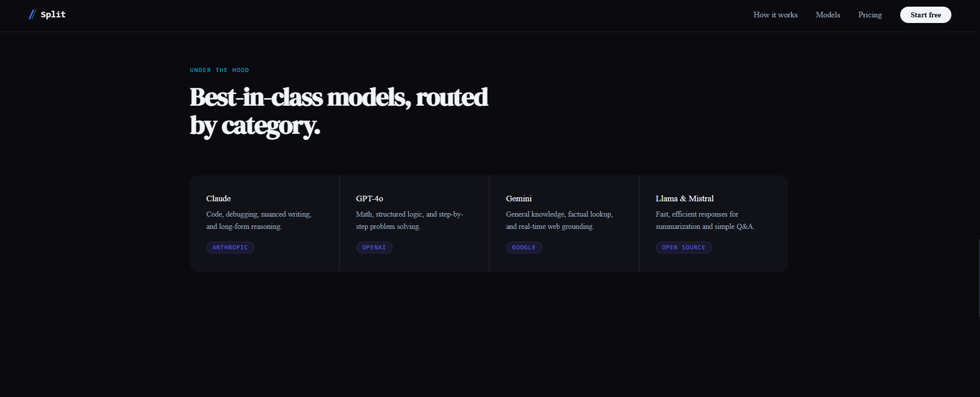Click the ANTHROPIC tag badge
This screenshot has width=980, height=397.
(x=230, y=247)
